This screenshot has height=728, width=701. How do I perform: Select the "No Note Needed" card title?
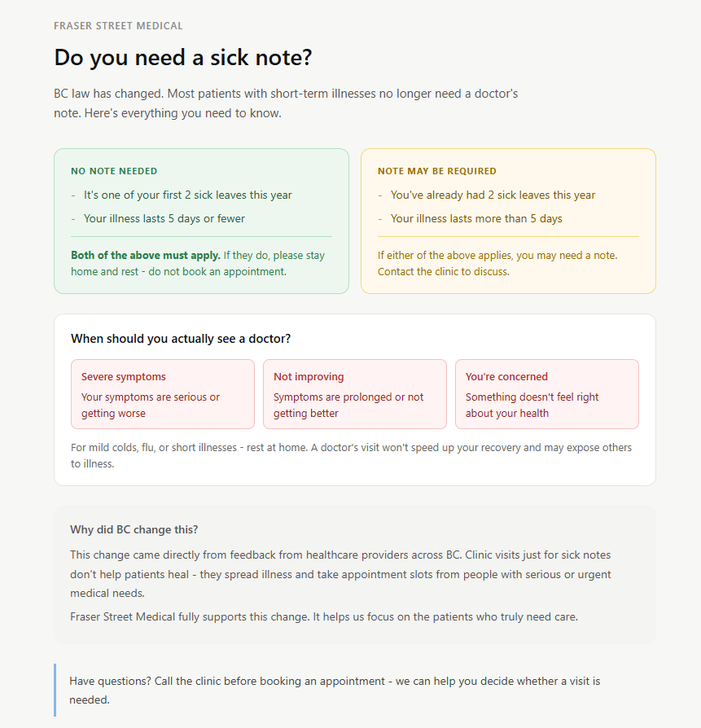tap(114, 171)
